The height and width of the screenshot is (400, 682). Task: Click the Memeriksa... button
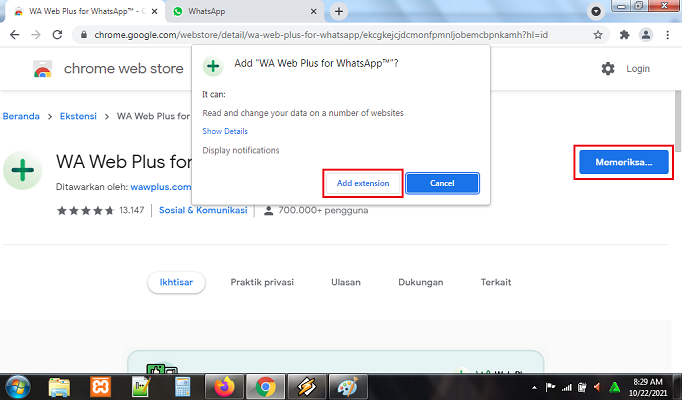624,162
